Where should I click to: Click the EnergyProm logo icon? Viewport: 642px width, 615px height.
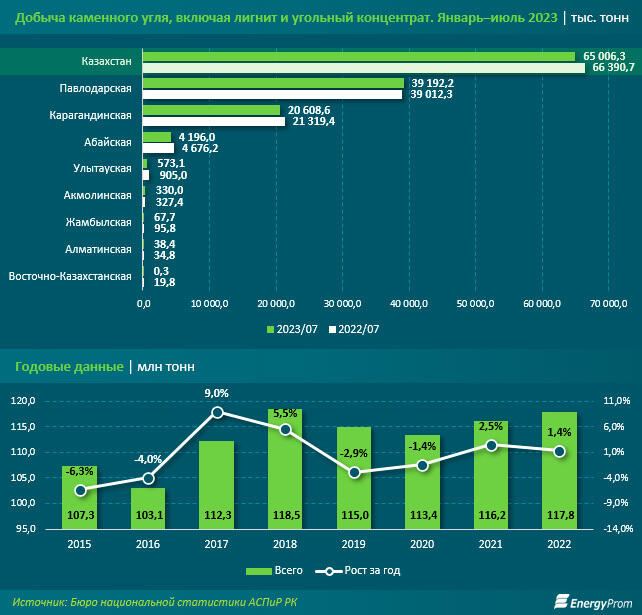click(x=562, y=600)
